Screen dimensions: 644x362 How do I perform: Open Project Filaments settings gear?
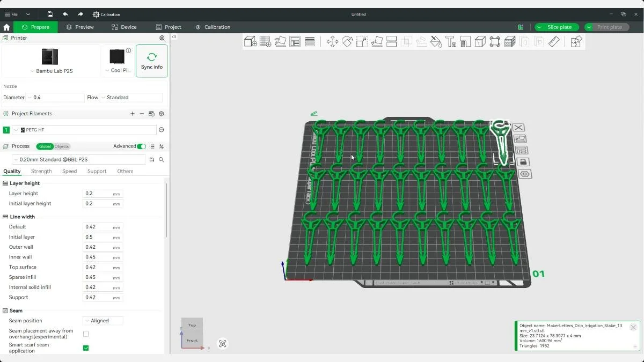(162, 114)
